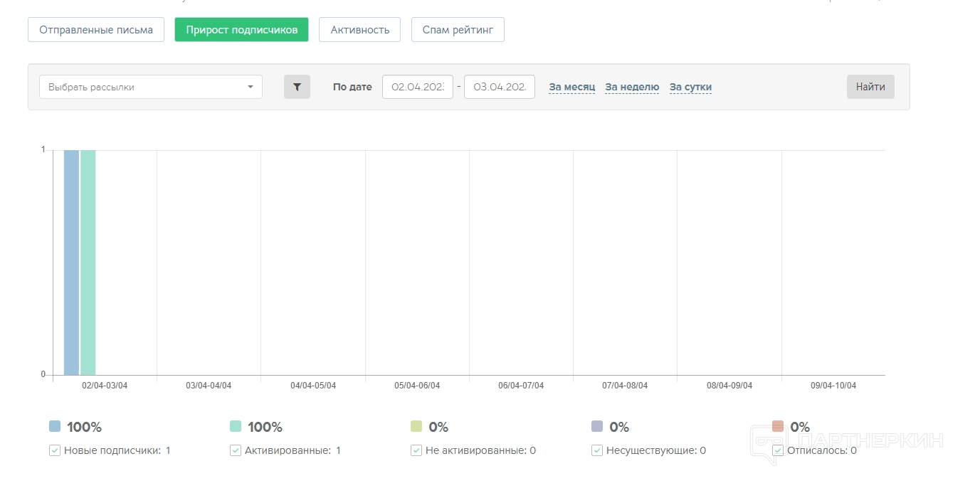
Task: Toggle the 'Отписалось' checkbox
Action: tap(778, 450)
